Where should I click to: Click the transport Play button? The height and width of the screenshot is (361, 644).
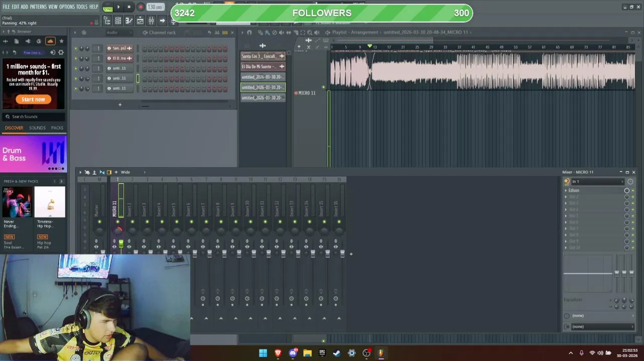[118, 7]
